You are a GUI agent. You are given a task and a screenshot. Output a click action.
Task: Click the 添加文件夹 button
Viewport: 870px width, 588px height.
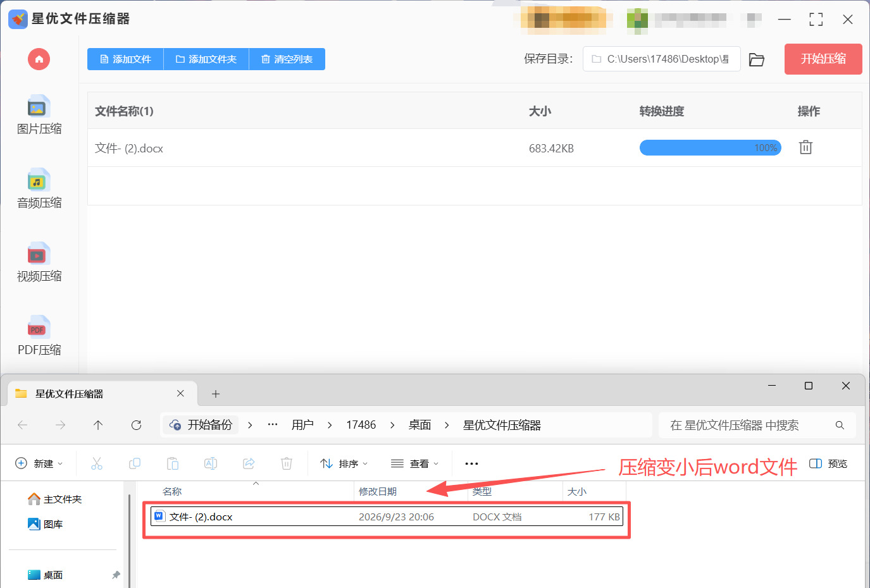click(206, 59)
